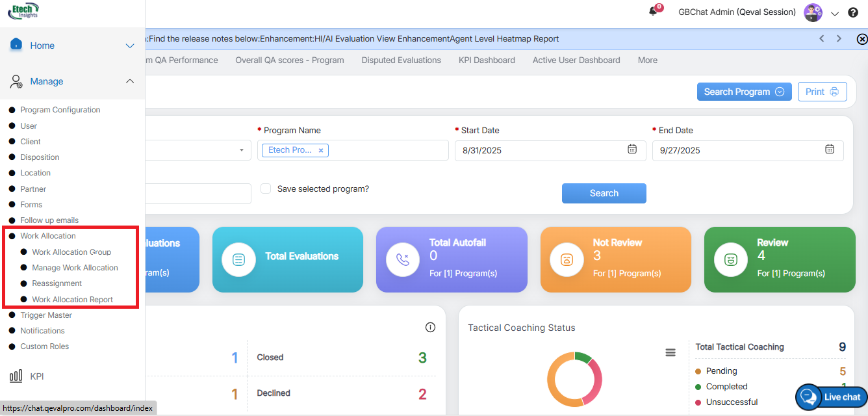Expand the account menu chevron
This screenshot has height=416, width=868.
coord(835,14)
